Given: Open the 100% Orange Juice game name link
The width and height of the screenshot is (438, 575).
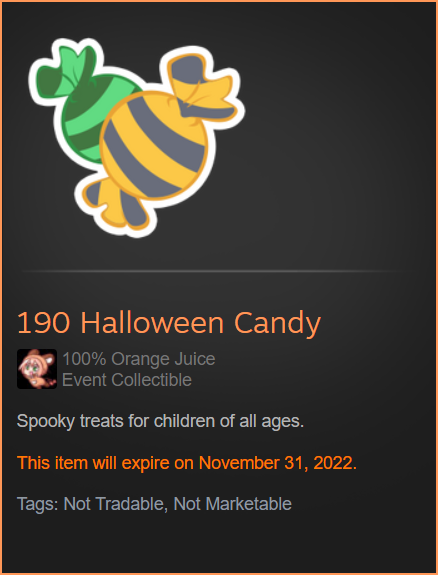Looking at the screenshot, I should coord(139,359).
